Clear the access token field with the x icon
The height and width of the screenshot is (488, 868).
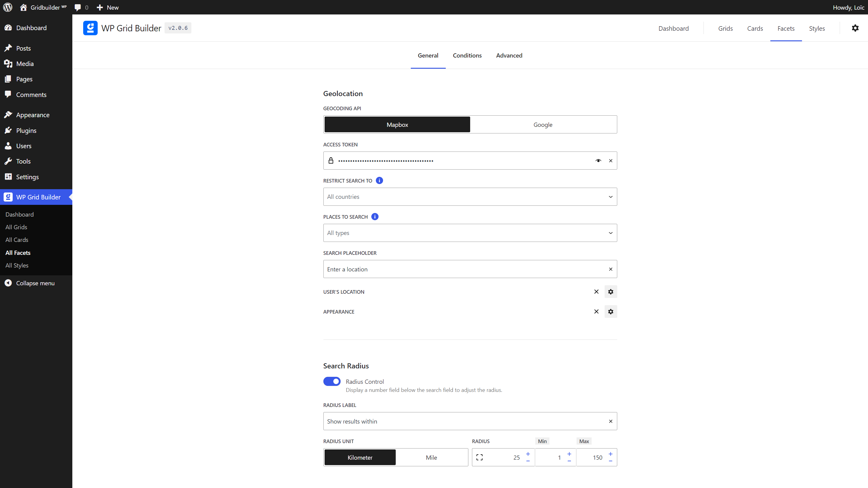(x=610, y=161)
